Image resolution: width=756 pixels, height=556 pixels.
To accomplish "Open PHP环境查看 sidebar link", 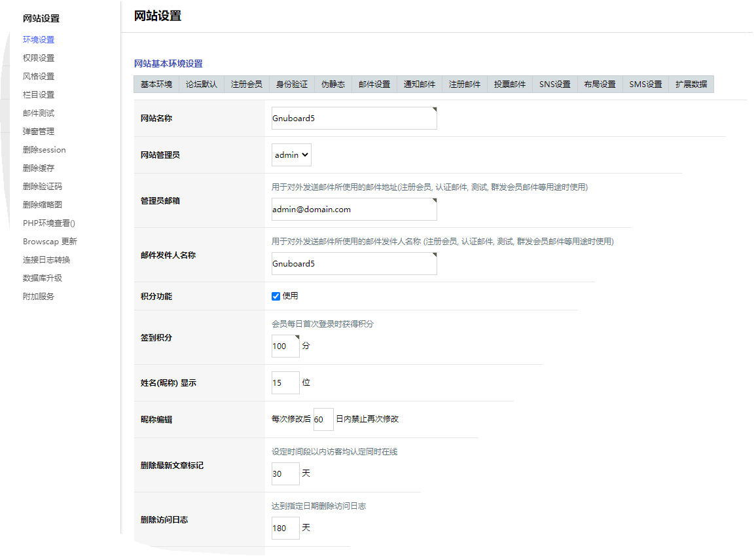I will pyautogui.click(x=49, y=223).
